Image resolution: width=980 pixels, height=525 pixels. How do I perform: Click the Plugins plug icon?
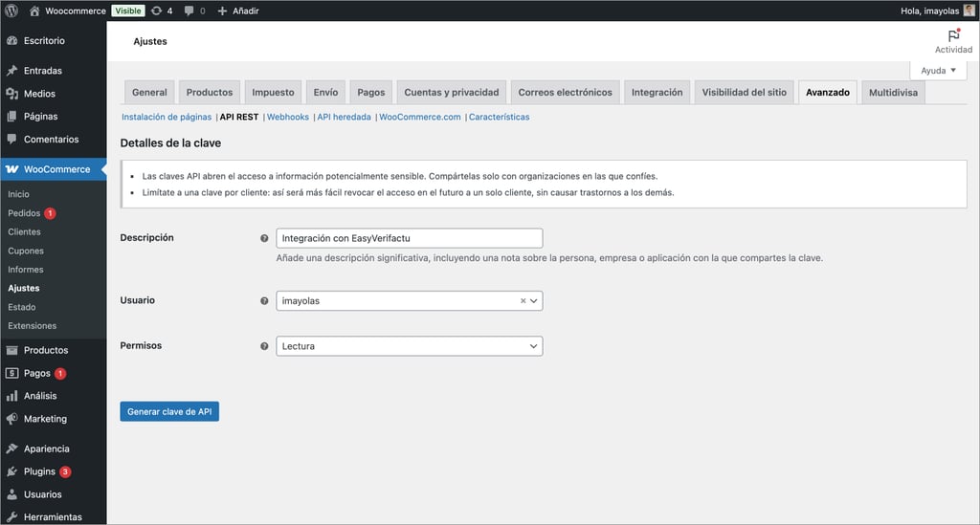(x=11, y=471)
